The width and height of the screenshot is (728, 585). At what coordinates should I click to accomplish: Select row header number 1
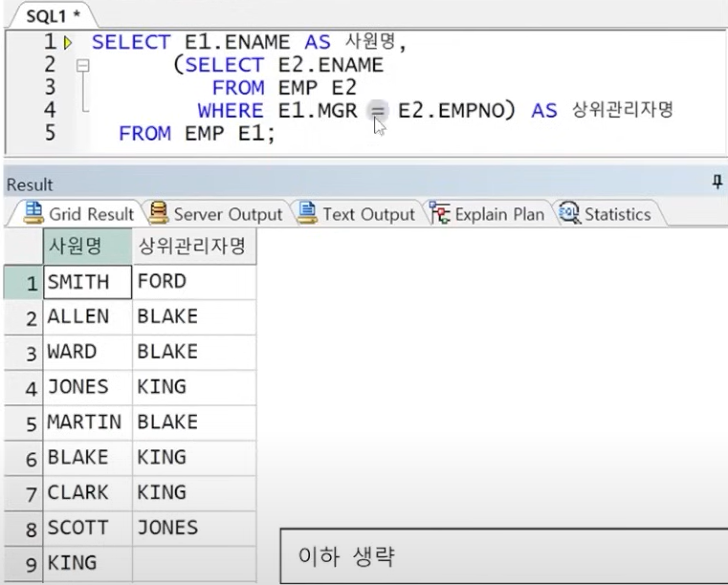click(x=23, y=282)
